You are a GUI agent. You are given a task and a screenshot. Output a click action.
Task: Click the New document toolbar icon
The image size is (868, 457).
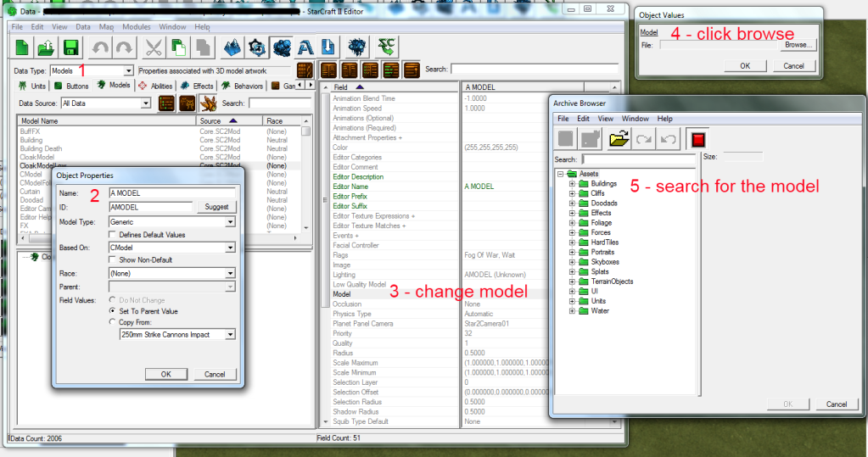point(22,47)
